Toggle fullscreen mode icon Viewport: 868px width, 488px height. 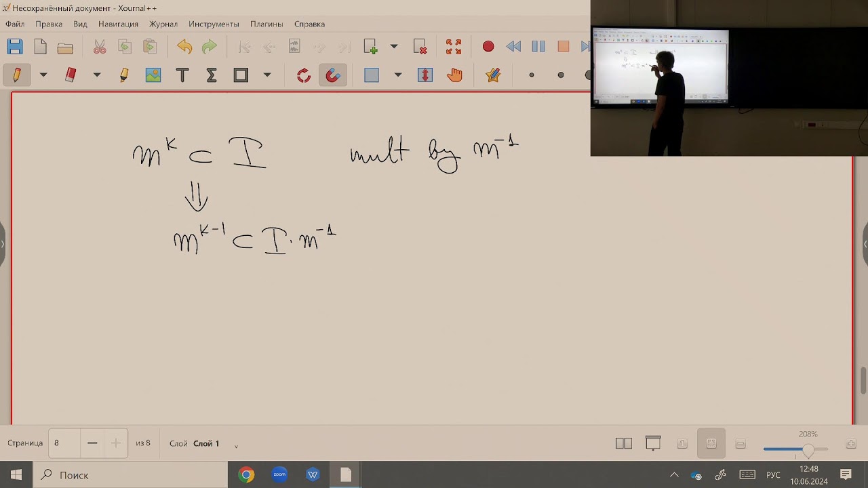click(x=454, y=47)
